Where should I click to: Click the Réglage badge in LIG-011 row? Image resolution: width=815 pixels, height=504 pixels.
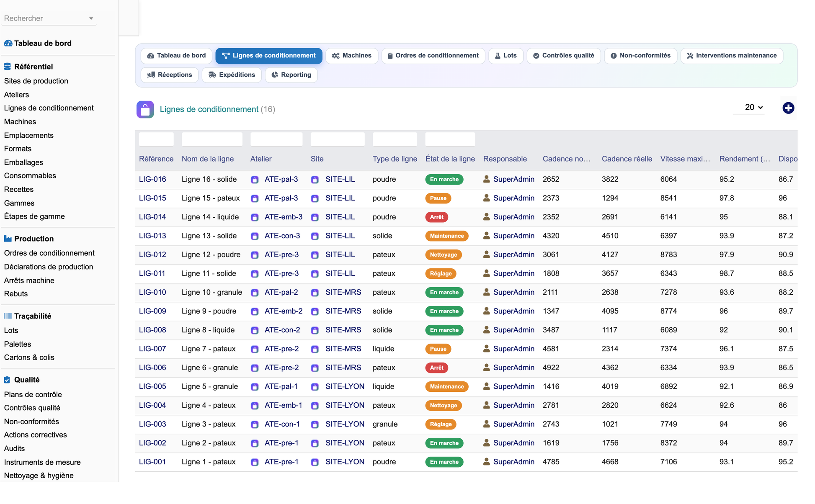point(441,274)
